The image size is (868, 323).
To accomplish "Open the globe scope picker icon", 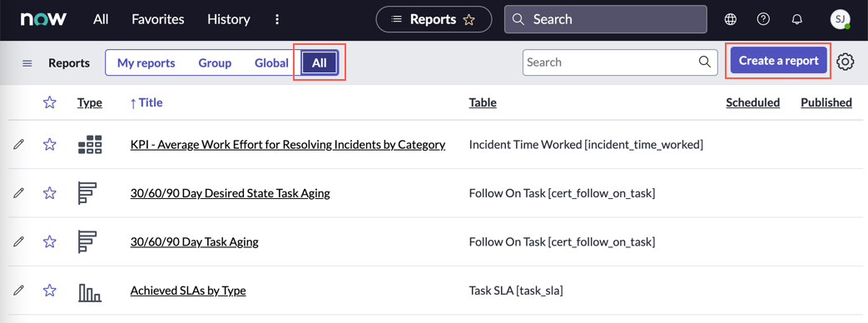I will pyautogui.click(x=731, y=19).
